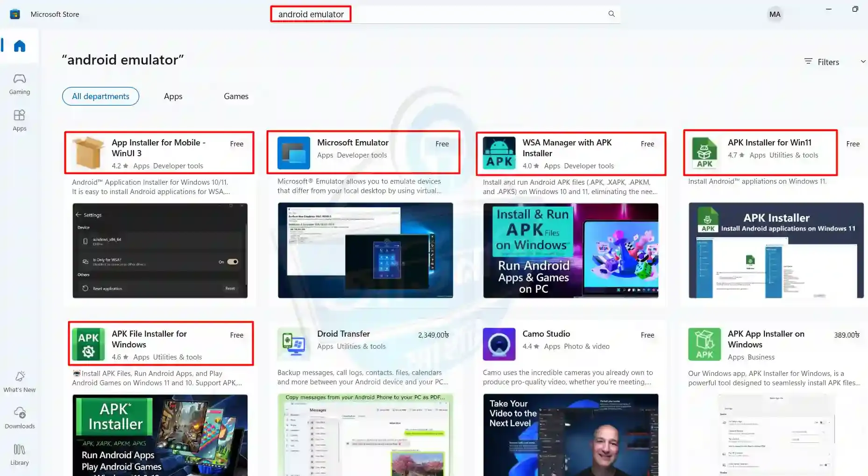This screenshot has width=868, height=476.
Task: Click the APK App Installer on Windows icon
Action: coord(704,344)
